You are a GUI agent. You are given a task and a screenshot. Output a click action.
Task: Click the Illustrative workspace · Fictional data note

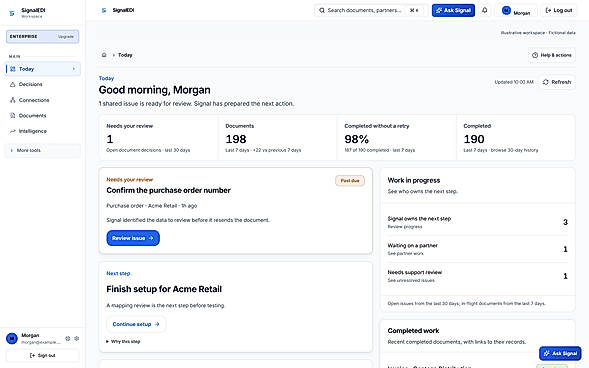538,33
